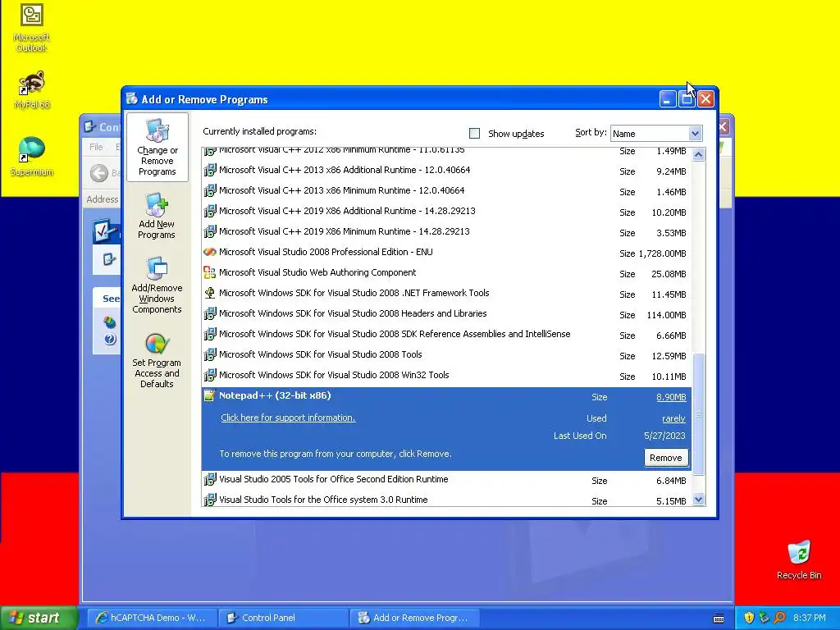
Task: Click the SDK Headers and Libraries icon
Action: [x=210, y=314]
